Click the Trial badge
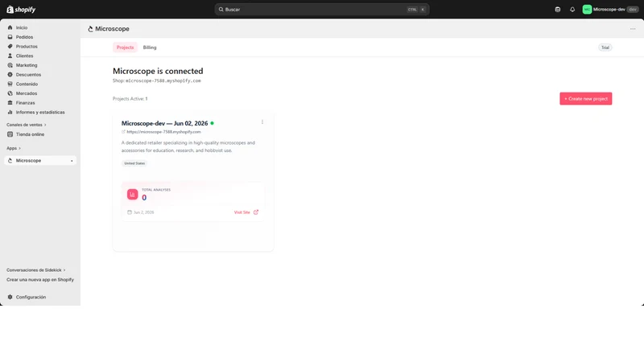The image size is (644, 362). point(605,47)
